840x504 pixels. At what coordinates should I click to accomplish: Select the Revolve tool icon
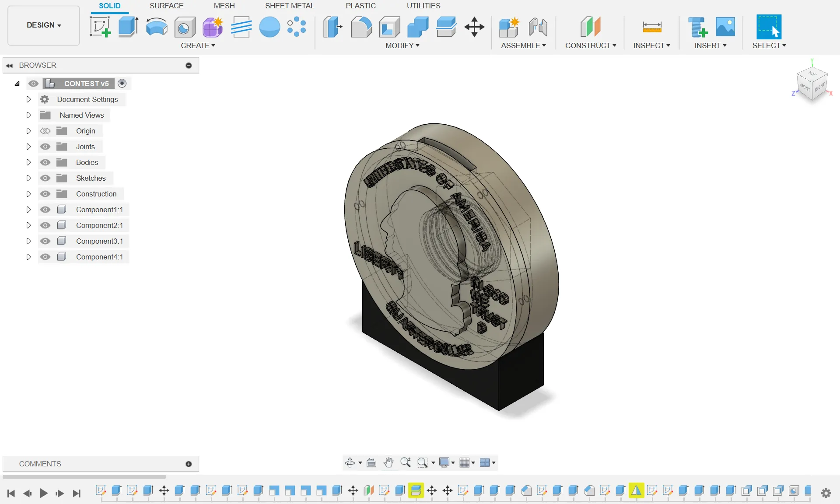[x=156, y=27]
